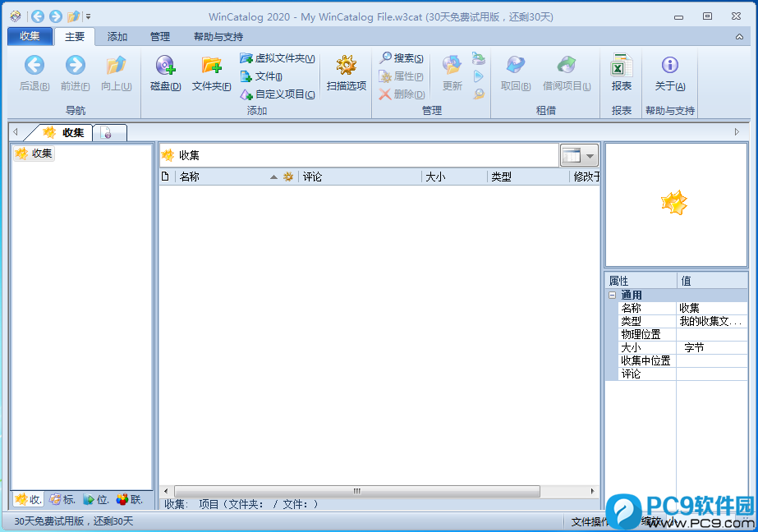This screenshot has height=532, width=758.
Task: Open 关于(A) about info
Action: pyautogui.click(x=670, y=73)
